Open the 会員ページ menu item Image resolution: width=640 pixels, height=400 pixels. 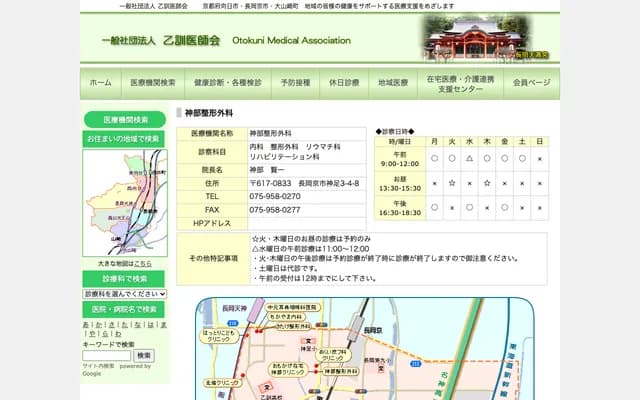pyautogui.click(x=532, y=83)
